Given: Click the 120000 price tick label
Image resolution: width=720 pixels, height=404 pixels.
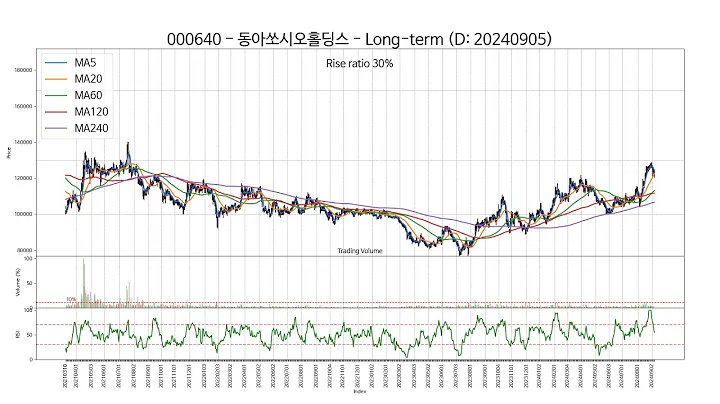Looking at the screenshot, I should [x=23, y=178].
